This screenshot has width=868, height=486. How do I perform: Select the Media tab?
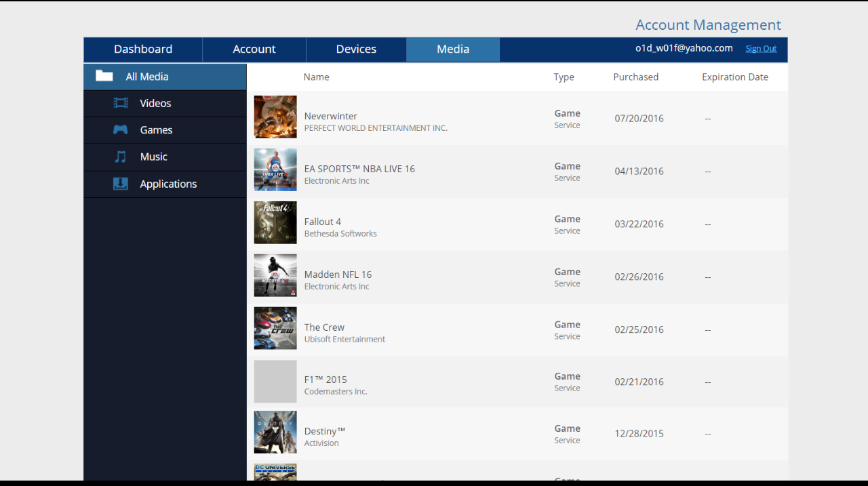pyautogui.click(x=453, y=49)
